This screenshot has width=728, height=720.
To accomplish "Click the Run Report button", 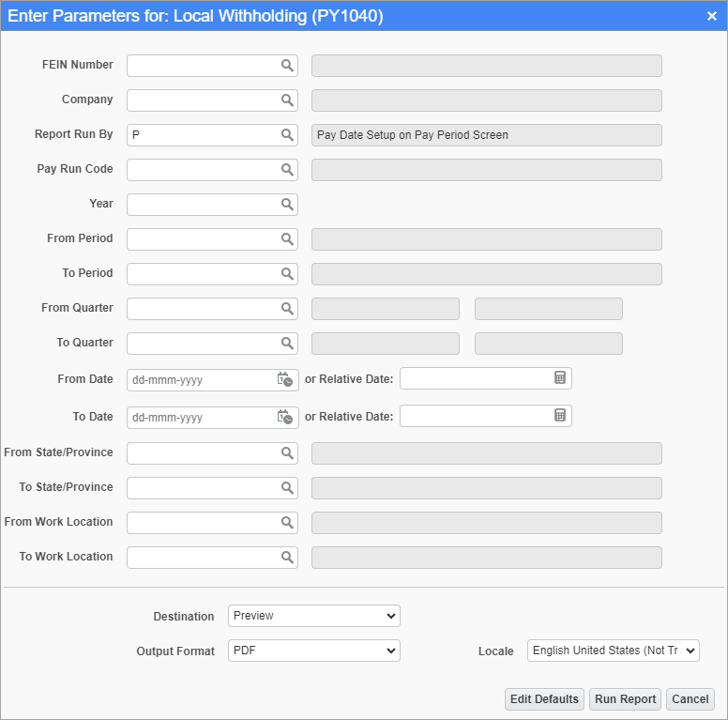I will point(625,699).
